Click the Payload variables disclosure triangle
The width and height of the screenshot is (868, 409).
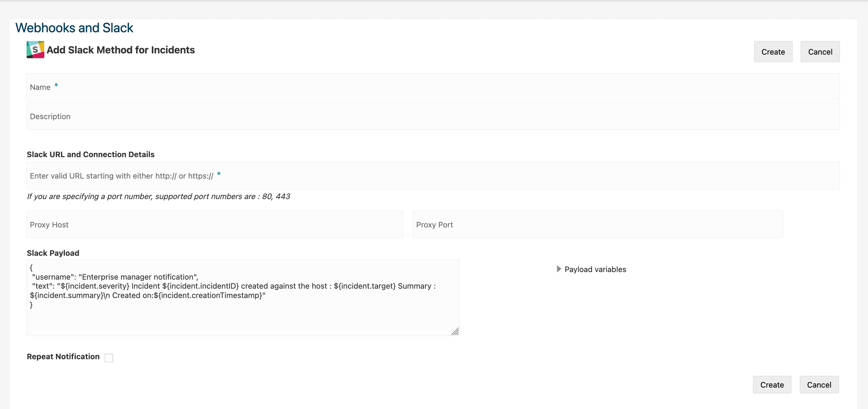pos(559,269)
